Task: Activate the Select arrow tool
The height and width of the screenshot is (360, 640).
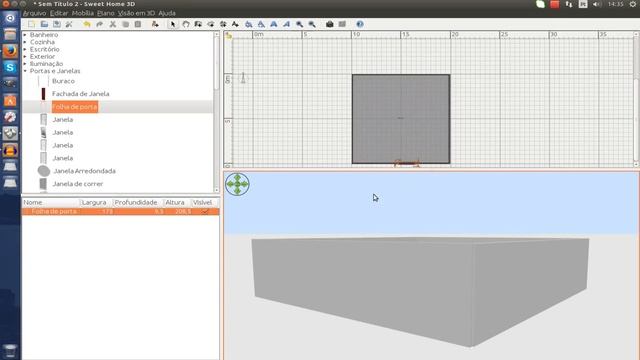Action: (x=173, y=24)
